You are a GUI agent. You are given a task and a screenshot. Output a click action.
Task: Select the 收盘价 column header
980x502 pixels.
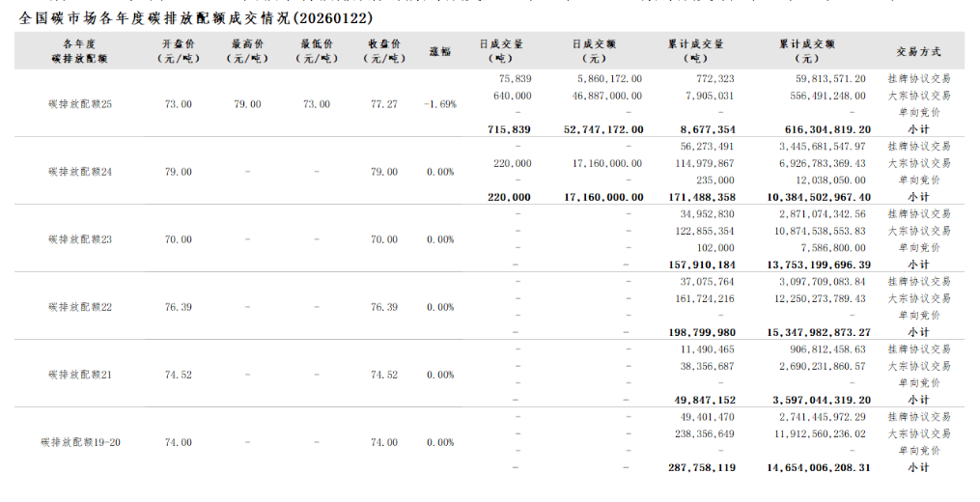[383, 50]
